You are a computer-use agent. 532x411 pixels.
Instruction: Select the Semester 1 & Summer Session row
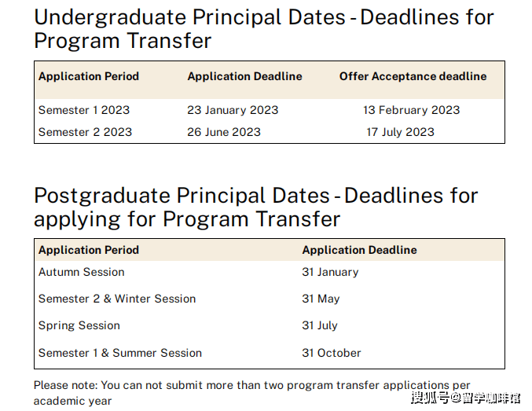(120, 353)
